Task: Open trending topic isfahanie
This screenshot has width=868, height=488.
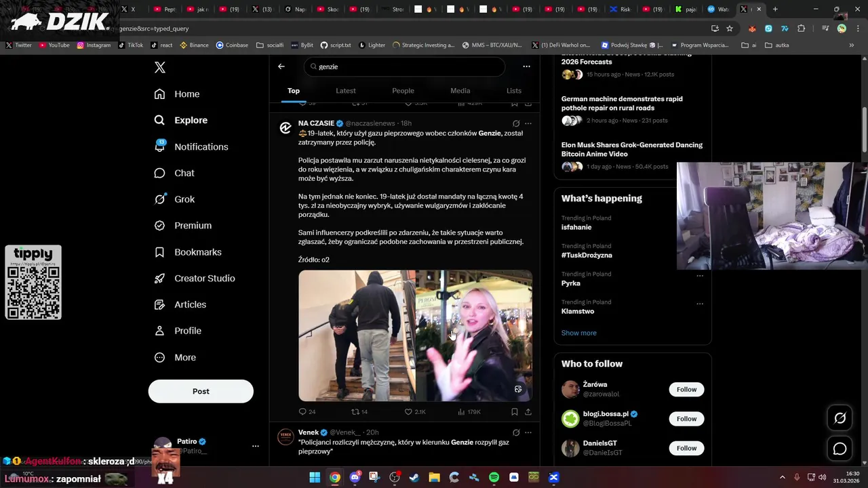Action: tap(576, 227)
